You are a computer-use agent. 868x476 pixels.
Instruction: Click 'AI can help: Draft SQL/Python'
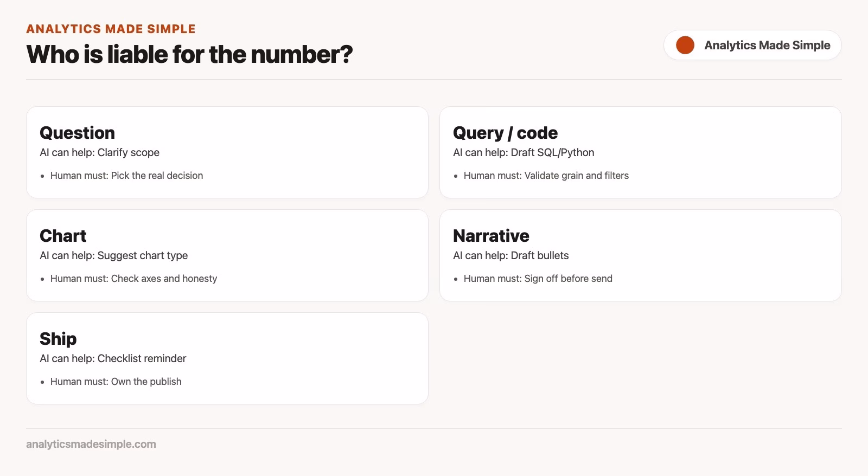(x=524, y=152)
